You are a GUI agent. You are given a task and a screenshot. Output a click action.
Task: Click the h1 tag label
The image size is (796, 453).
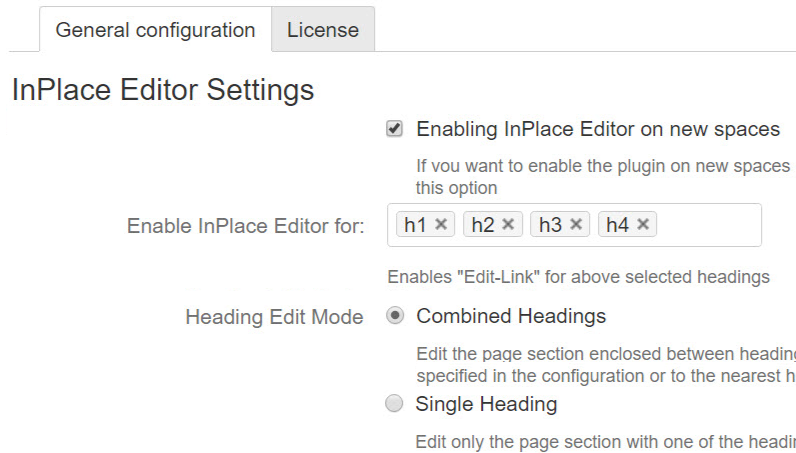point(415,225)
